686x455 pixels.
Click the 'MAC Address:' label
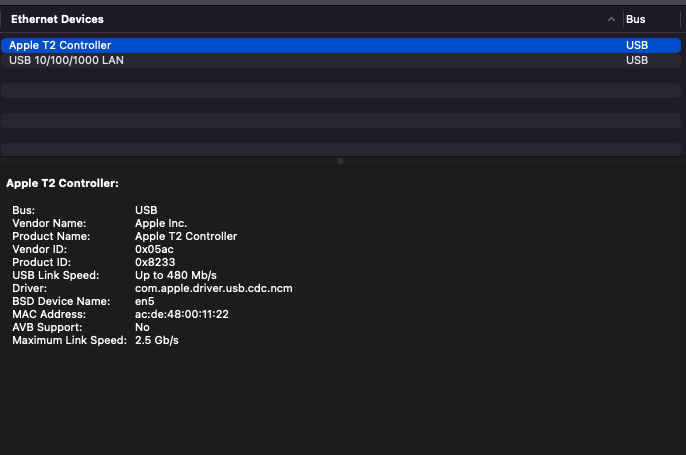pos(49,315)
